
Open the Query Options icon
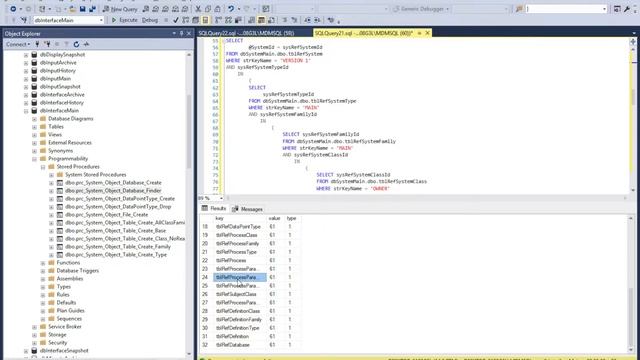click(196, 20)
